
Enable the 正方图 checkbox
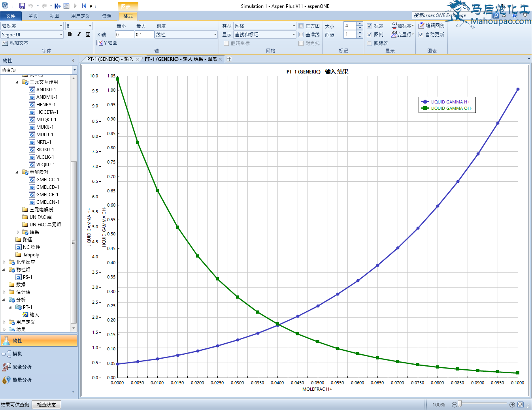(301, 26)
